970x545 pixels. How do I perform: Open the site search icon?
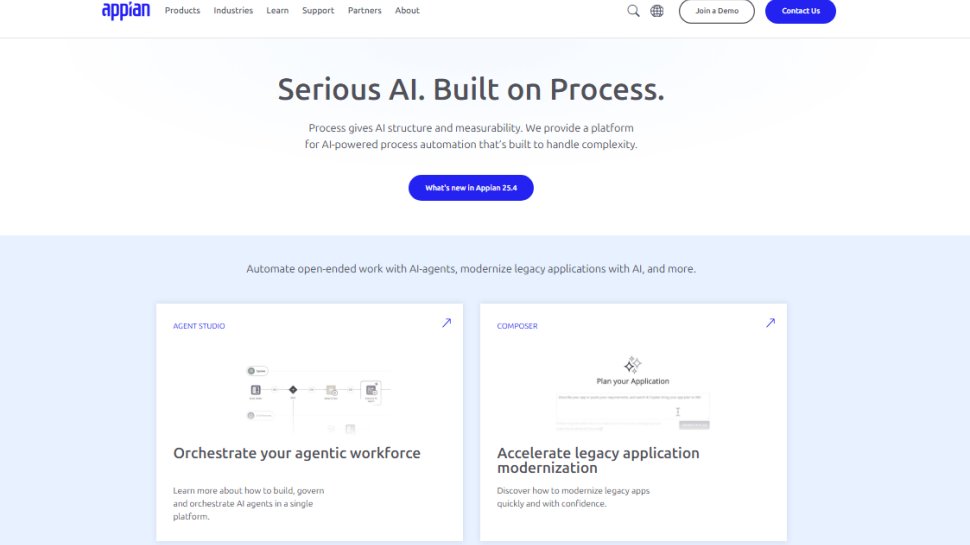pos(633,11)
